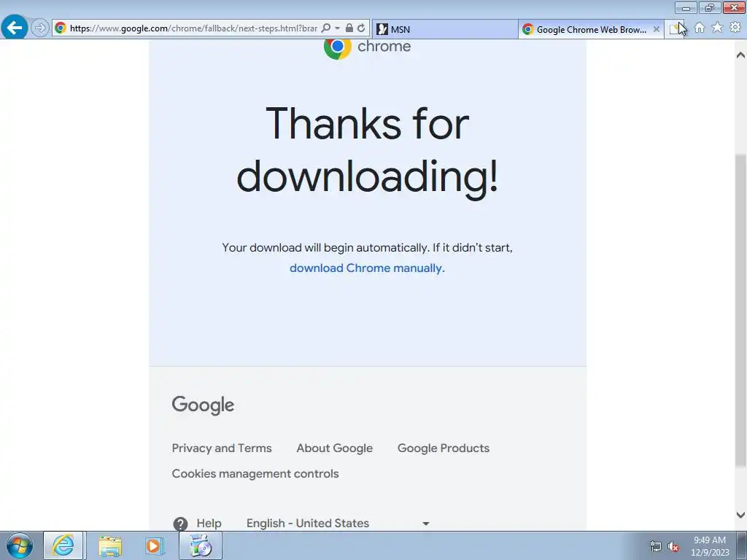This screenshot has width=747, height=560.
Task: Click the forward navigation arrow
Action: click(x=40, y=28)
